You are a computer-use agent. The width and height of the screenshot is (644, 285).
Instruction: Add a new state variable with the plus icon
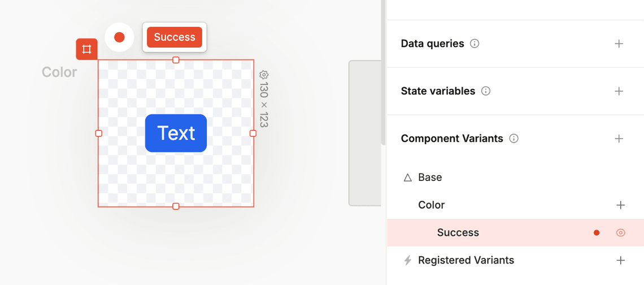coord(619,91)
